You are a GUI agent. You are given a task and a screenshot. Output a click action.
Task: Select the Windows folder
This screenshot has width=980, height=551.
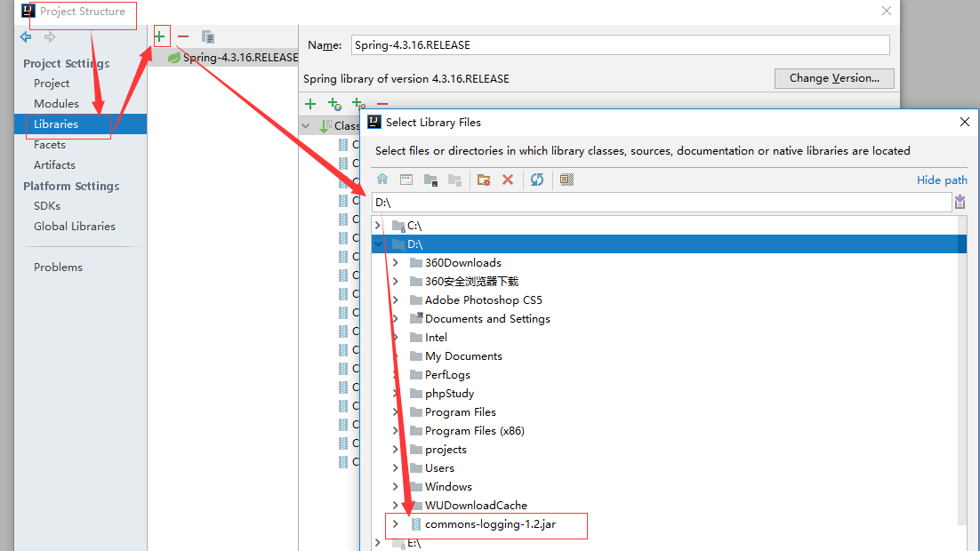click(x=448, y=487)
